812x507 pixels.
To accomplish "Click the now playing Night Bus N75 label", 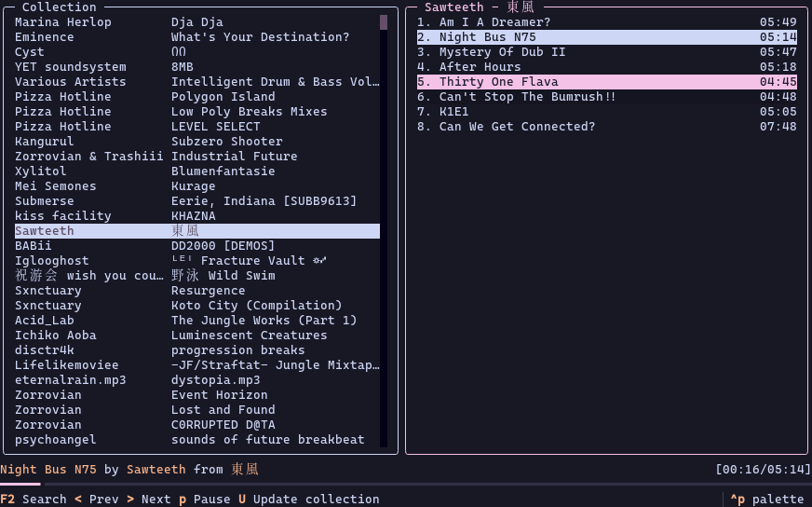I will pyautogui.click(x=48, y=470).
